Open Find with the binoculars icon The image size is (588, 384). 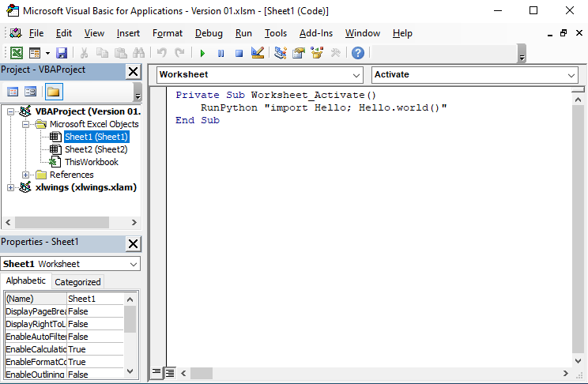pyautogui.click(x=139, y=53)
